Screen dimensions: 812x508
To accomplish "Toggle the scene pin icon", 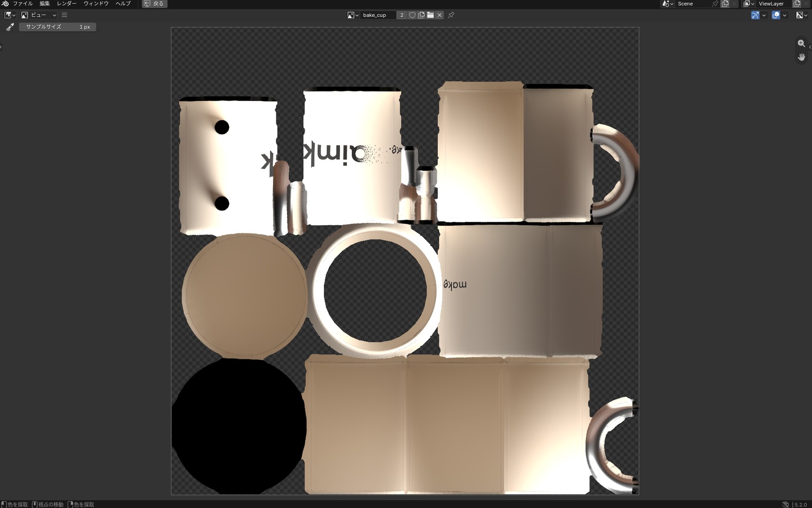I will [x=715, y=3].
